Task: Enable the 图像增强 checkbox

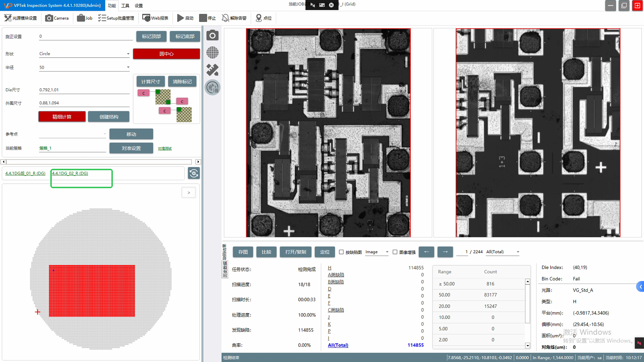Action: point(395,252)
